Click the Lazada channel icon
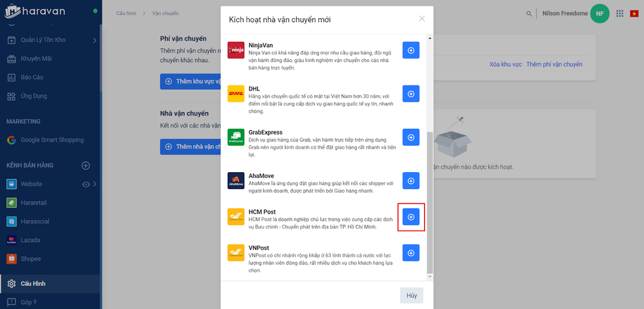The height and width of the screenshot is (309, 644). (11, 240)
